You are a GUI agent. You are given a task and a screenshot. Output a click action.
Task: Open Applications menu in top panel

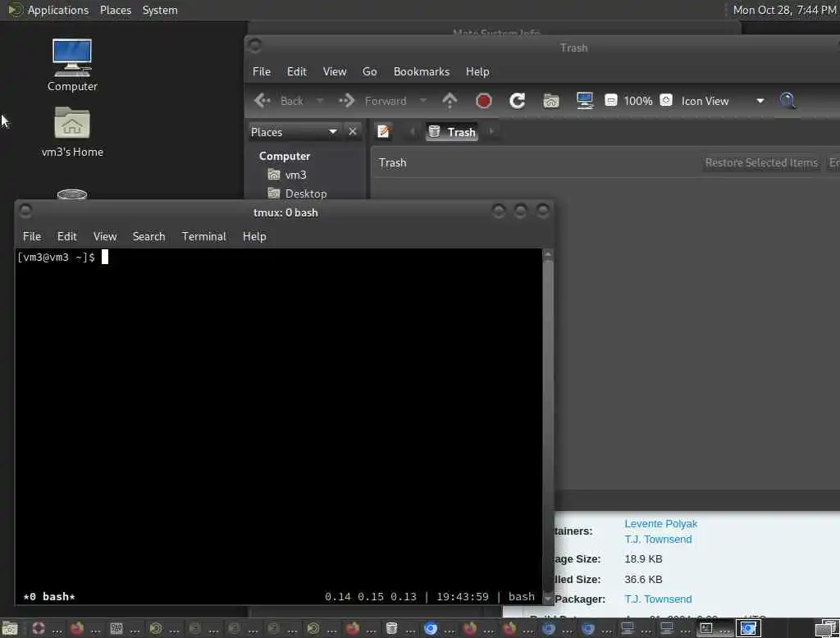(x=58, y=10)
